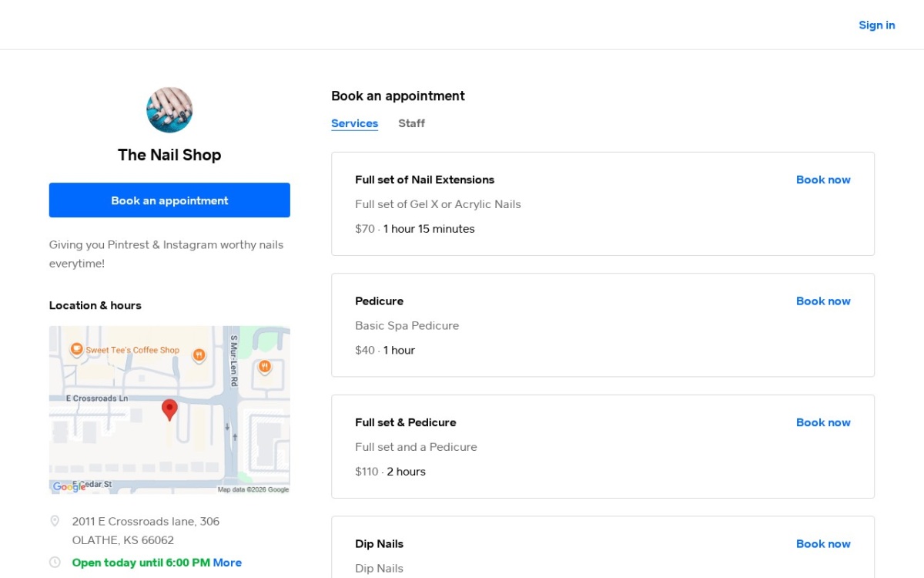Click the location pin icon beside address
Screen dimensions: 924x578
click(55, 522)
